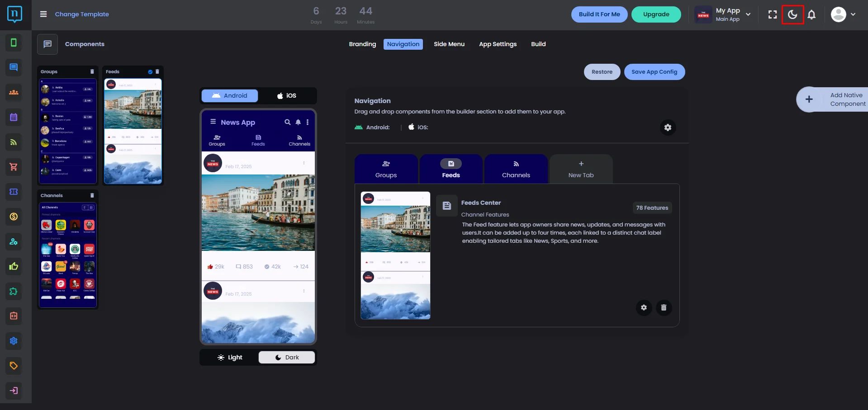Delete the Feeds component with trash icon
Viewport: 868px width, 410px height.
coord(157,71)
